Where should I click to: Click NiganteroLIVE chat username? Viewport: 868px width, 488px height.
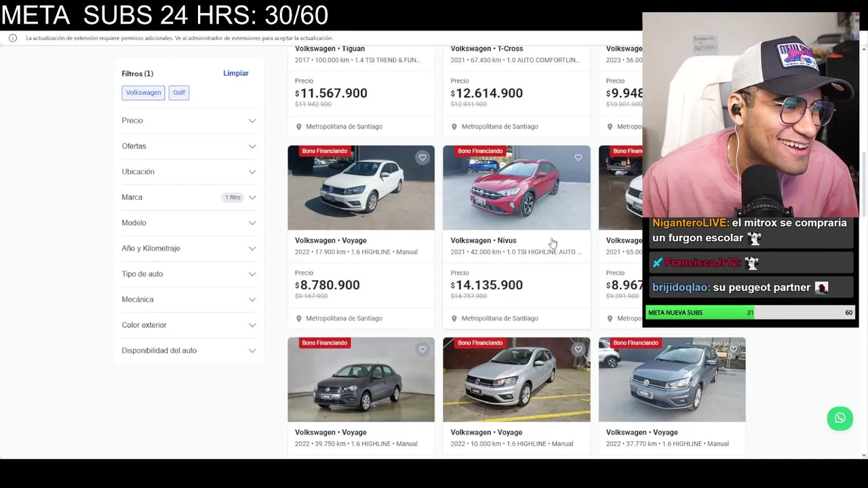click(x=690, y=223)
